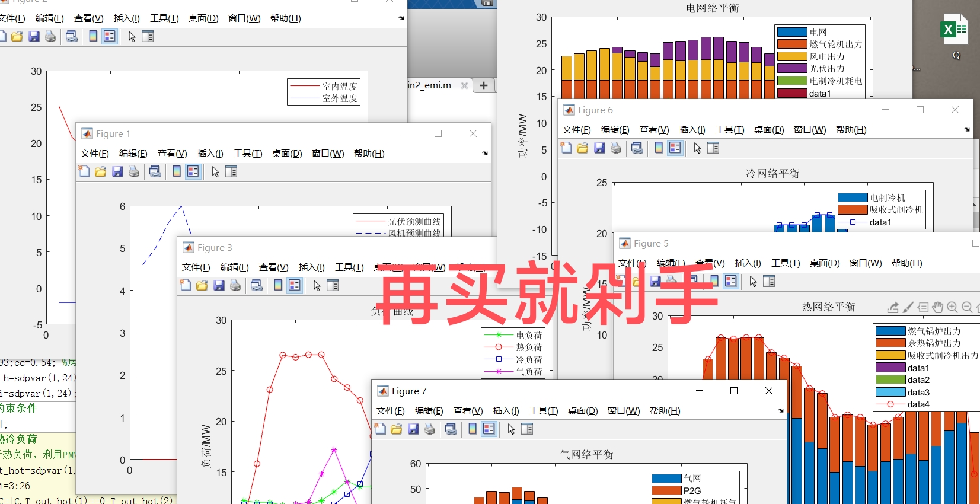Screen dimensions: 980x504
Task: Click Open File icon in Figure 6 toolbar
Action: [x=583, y=148]
